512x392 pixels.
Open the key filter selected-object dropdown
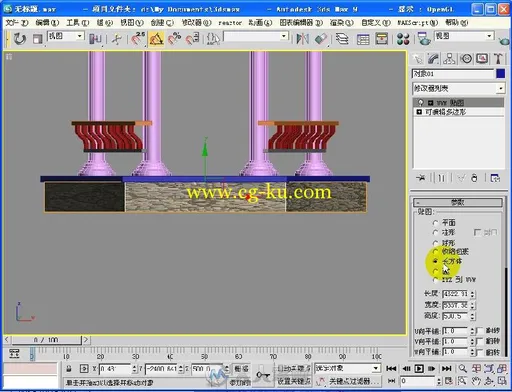tap(376, 368)
